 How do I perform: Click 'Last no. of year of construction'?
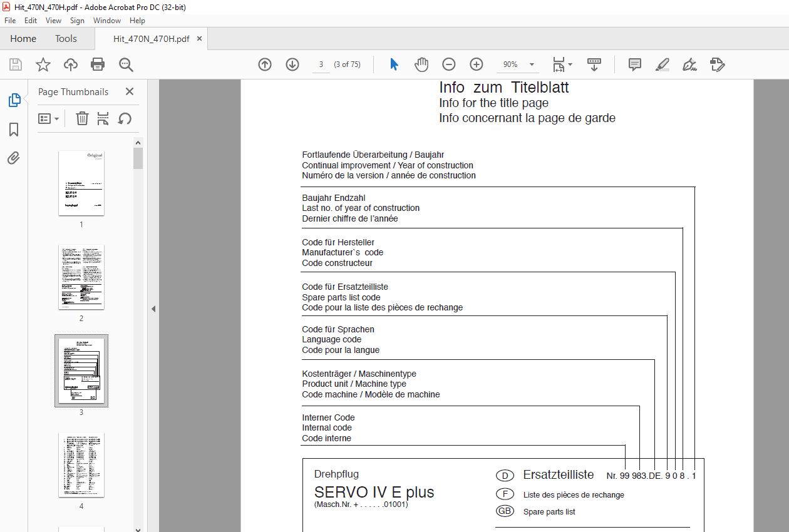click(361, 208)
